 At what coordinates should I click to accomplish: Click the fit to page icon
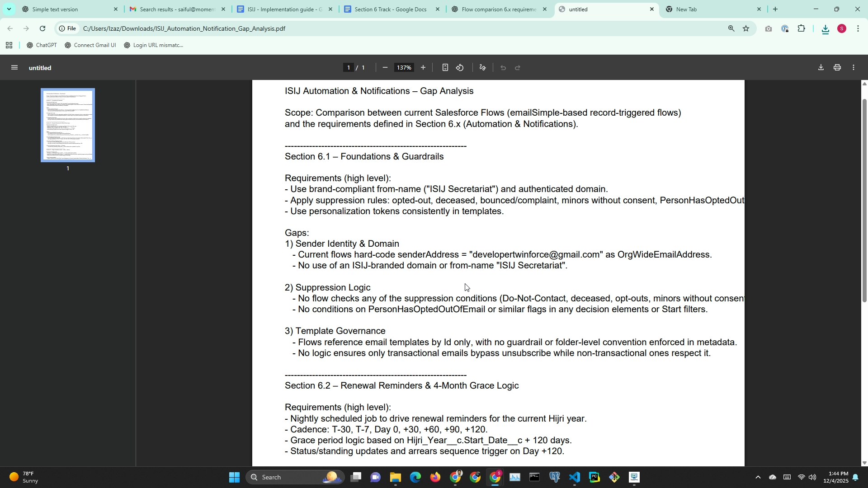coord(445,68)
